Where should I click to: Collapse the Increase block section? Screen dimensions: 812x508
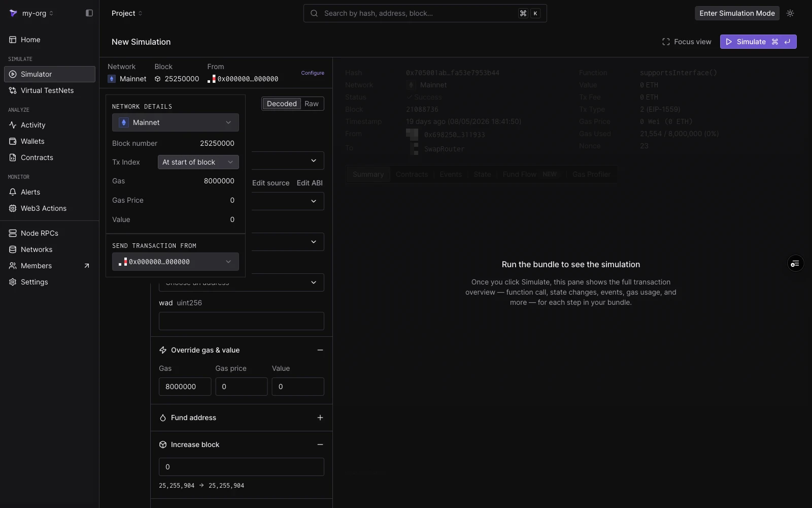tap(320, 444)
